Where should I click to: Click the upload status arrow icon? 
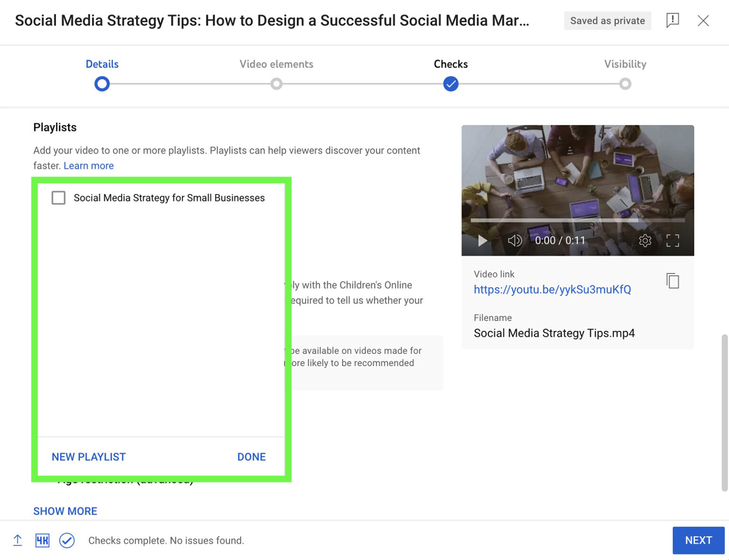(x=18, y=540)
